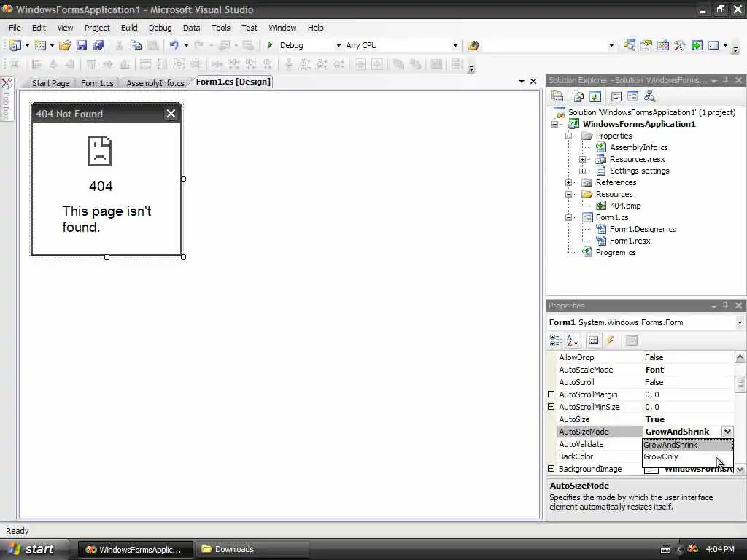Click the View Class Diagram icon
Viewport: 747px width, 560px height.
[x=649, y=97]
